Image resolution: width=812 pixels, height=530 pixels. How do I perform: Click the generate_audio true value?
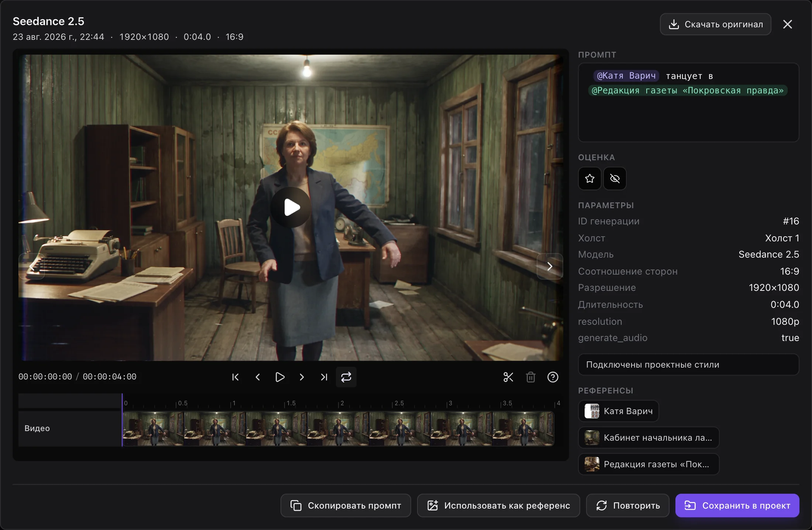[790, 338]
